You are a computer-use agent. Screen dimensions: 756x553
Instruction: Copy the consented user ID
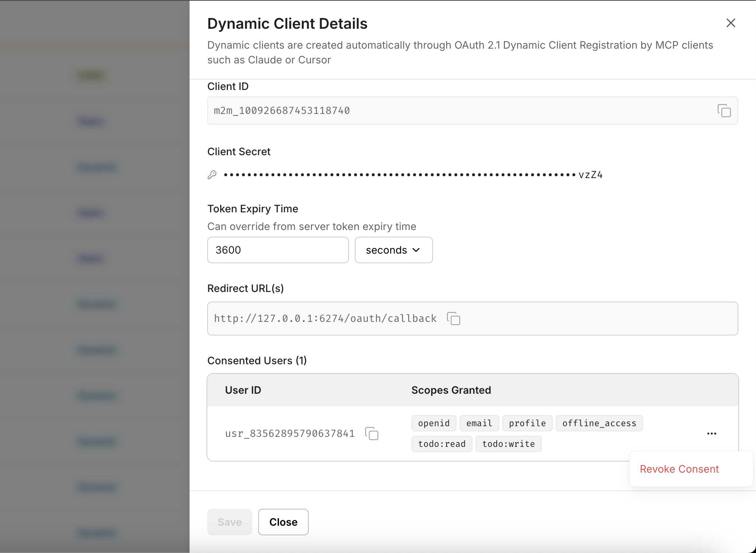pos(372,434)
